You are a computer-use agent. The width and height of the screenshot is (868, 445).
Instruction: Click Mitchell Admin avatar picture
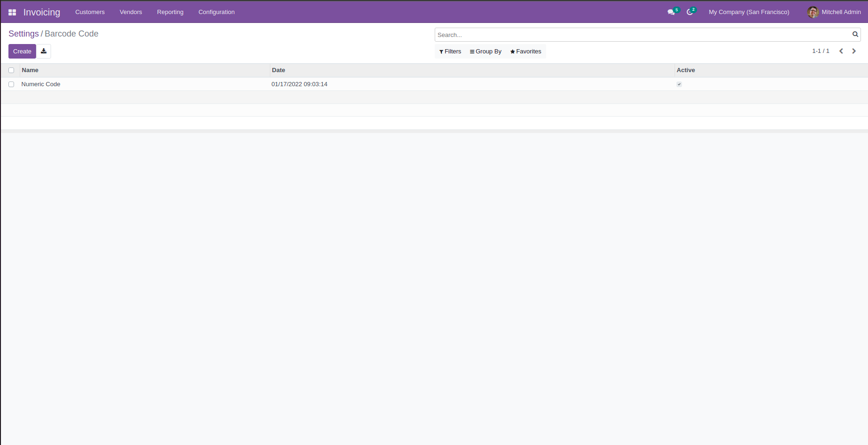tap(813, 12)
